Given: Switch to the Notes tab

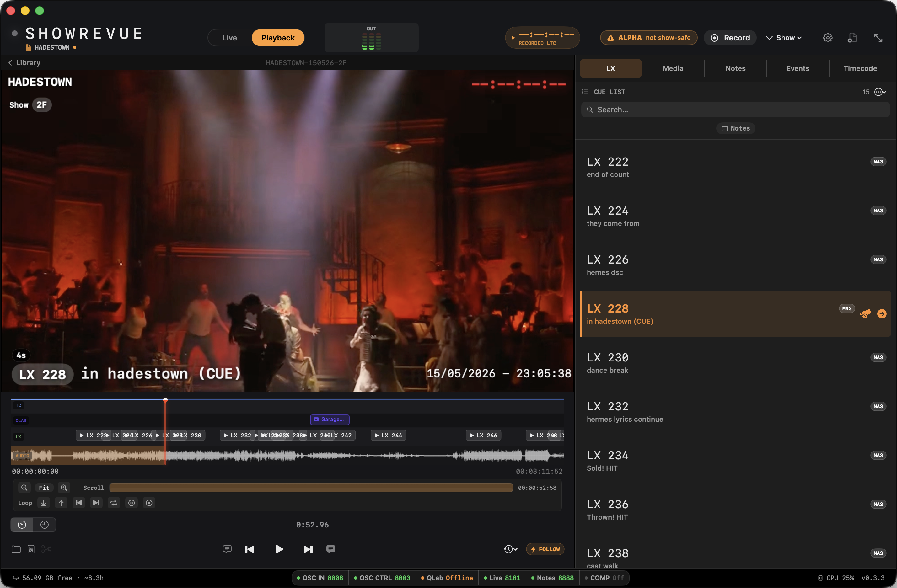Looking at the screenshot, I should 735,68.
